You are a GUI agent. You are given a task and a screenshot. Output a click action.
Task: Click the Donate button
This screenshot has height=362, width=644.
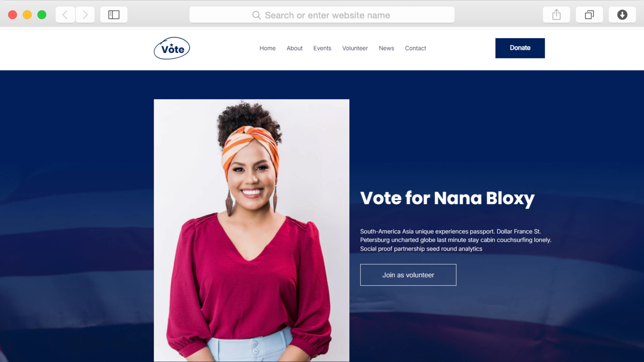pyautogui.click(x=520, y=48)
